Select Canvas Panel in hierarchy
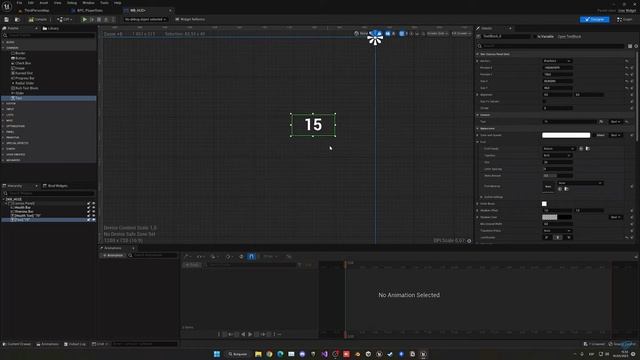The height and width of the screenshot is (360, 640). coord(24,203)
